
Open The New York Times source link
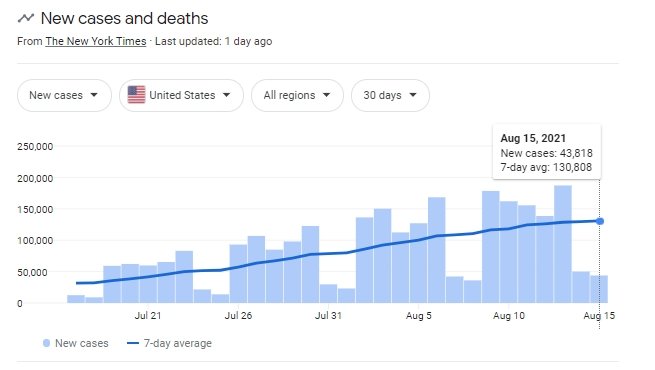tap(96, 41)
